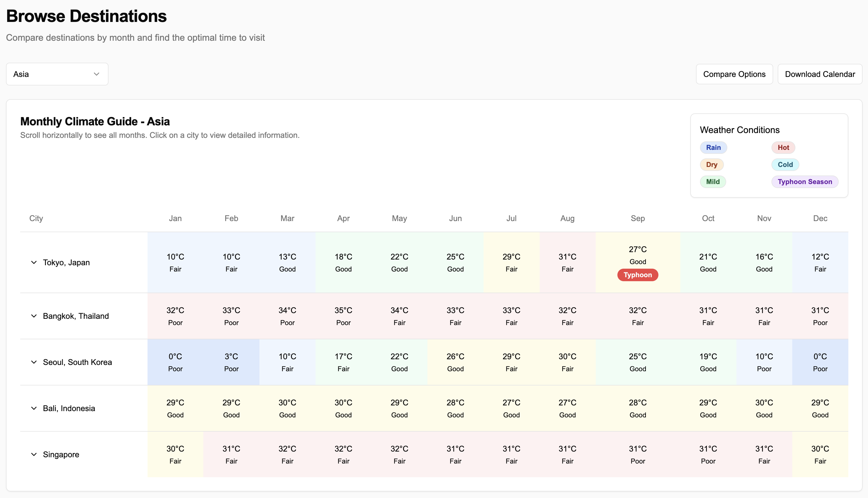The height and width of the screenshot is (498, 868).
Task: Expand the Seoul, South Korea row chevron
Action: click(34, 362)
